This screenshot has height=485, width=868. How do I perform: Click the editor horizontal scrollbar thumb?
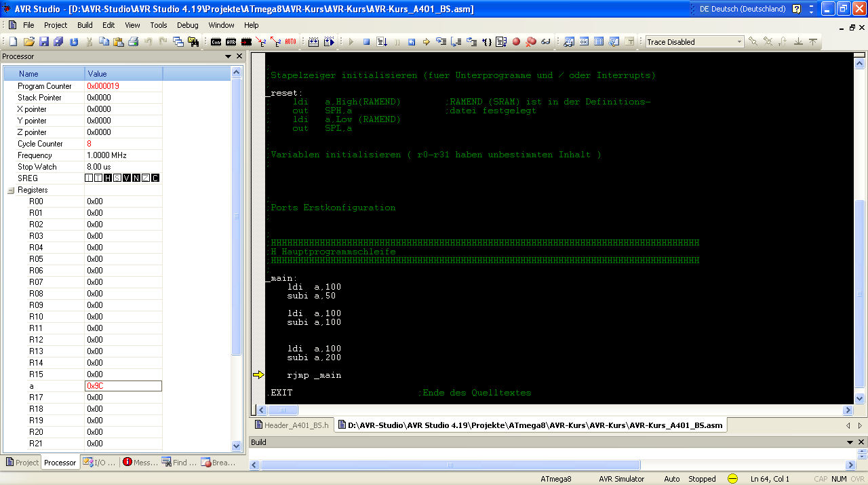(x=283, y=410)
